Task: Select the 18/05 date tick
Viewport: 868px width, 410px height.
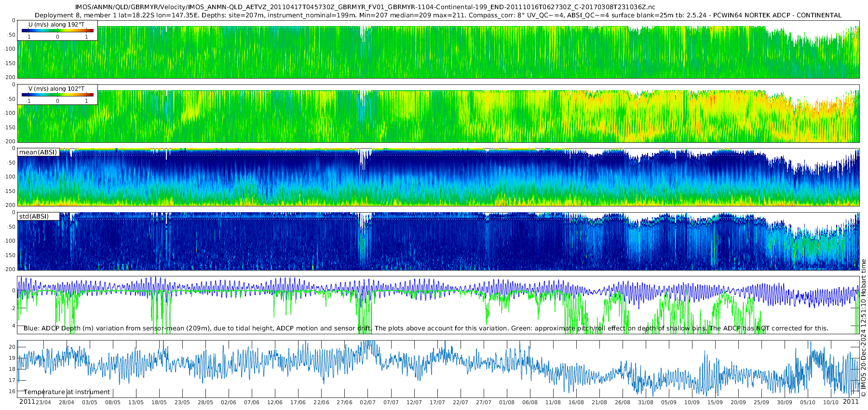Action: click(159, 402)
